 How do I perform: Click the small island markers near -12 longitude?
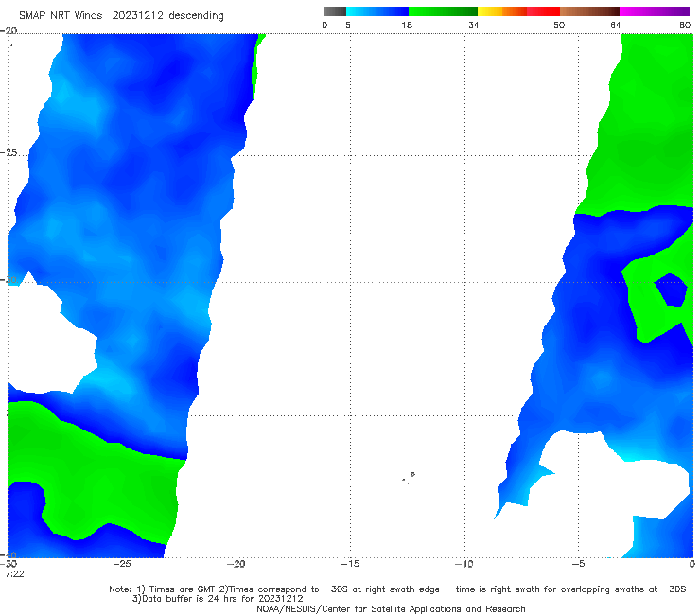click(x=409, y=478)
